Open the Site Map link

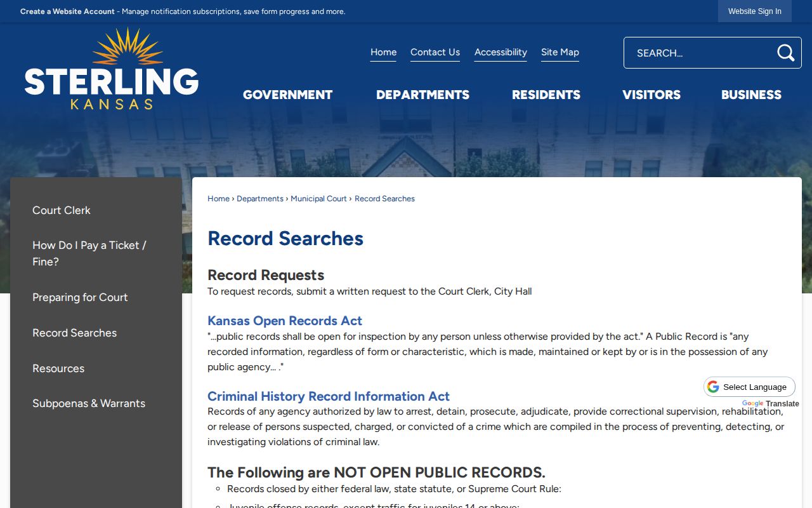pos(560,52)
